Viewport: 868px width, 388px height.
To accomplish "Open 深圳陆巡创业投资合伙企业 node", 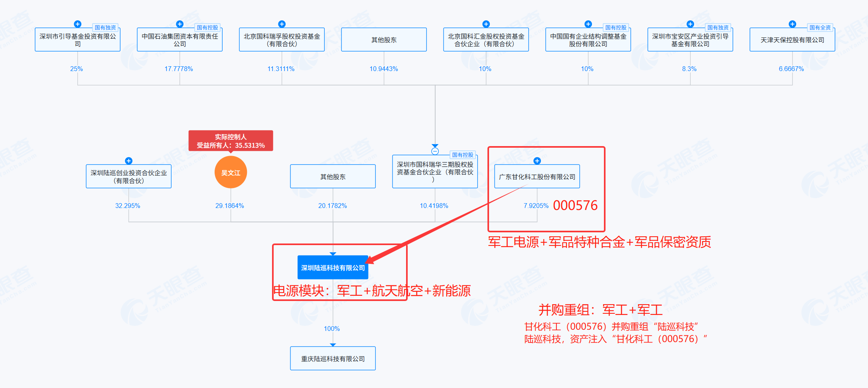I will [x=129, y=176].
